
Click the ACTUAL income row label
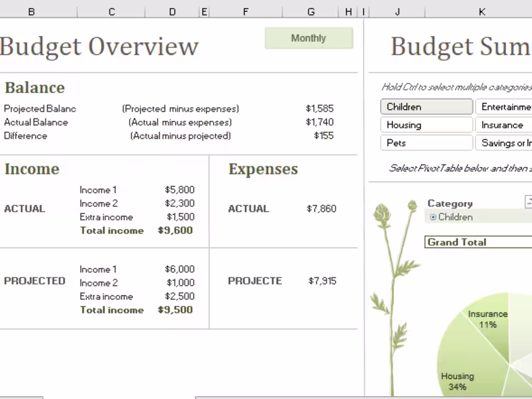pos(25,208)
